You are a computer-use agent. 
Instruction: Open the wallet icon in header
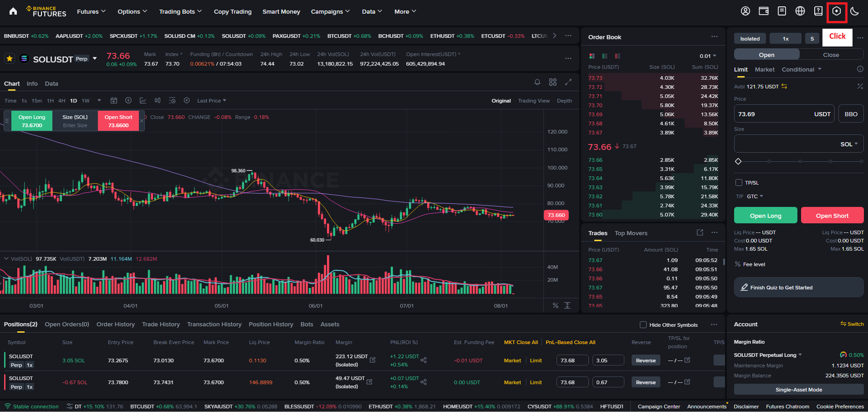tap(764, 11)
